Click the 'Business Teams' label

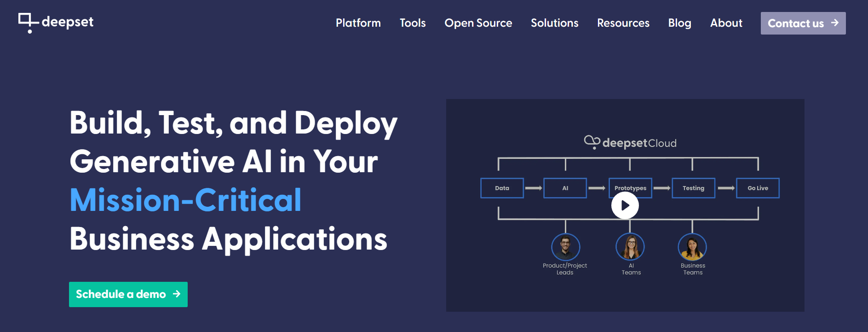pyautogui.click(x=693, y=269)
